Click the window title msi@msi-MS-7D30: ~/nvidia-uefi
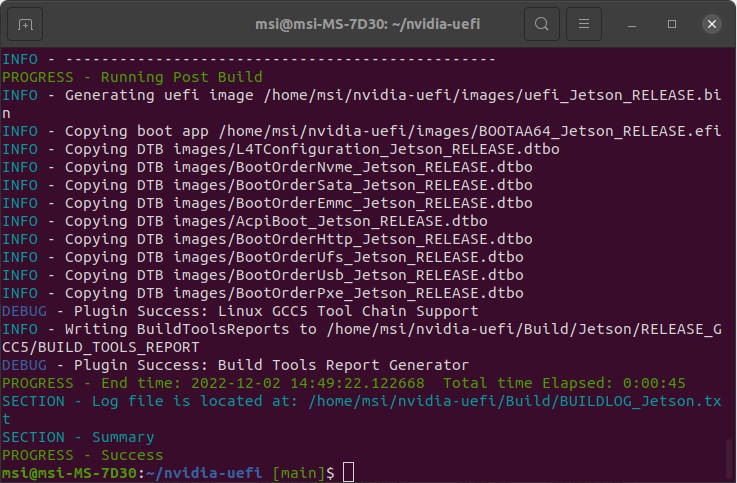Viewport: 737px width, 483px height. 368,23
